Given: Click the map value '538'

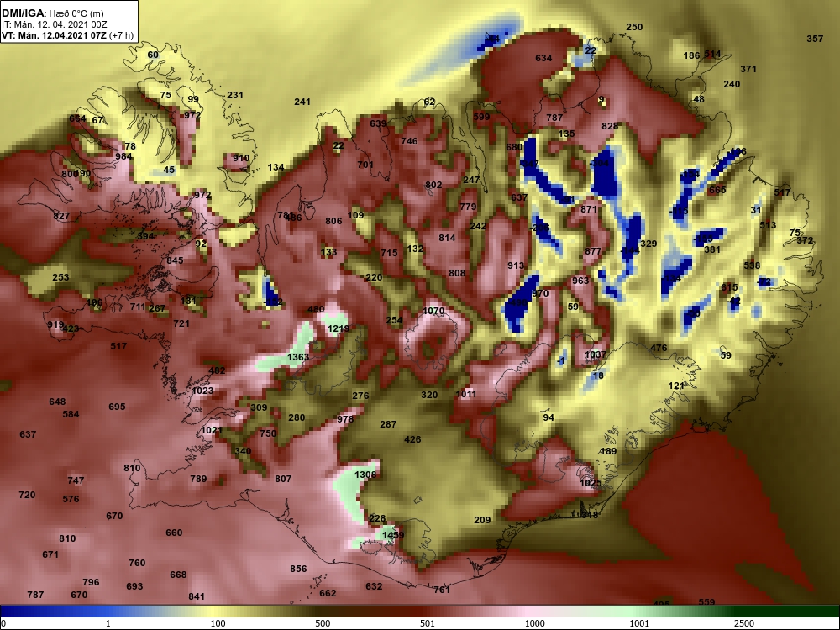Looking at the screenshot, I should (752, 265).
